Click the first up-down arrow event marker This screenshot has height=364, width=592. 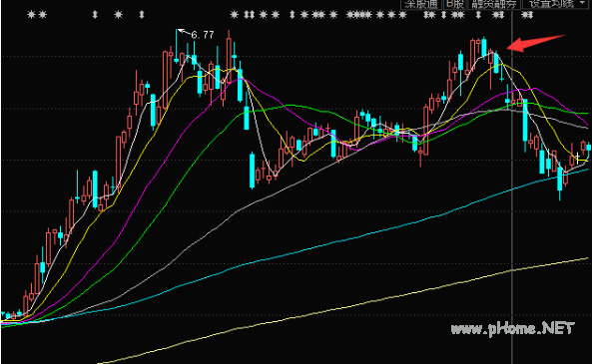pyautogui.click(x=95, y=15)
